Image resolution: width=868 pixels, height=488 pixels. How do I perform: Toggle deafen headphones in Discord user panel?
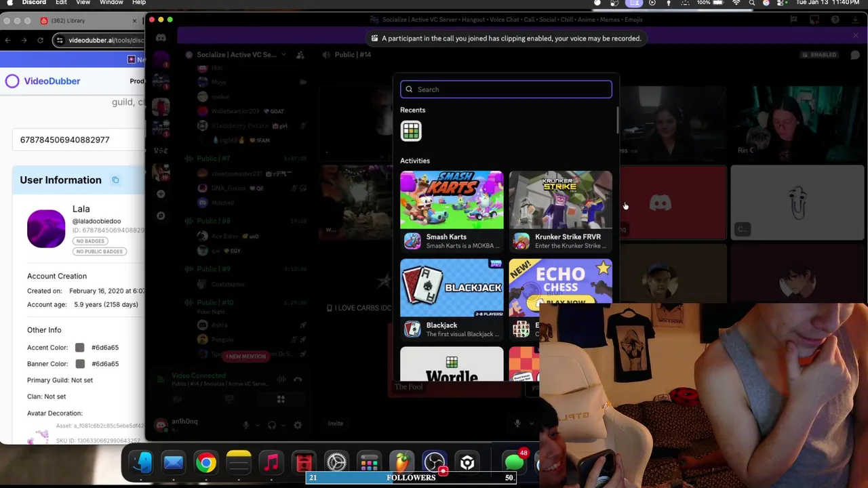(x=272, y=426)
